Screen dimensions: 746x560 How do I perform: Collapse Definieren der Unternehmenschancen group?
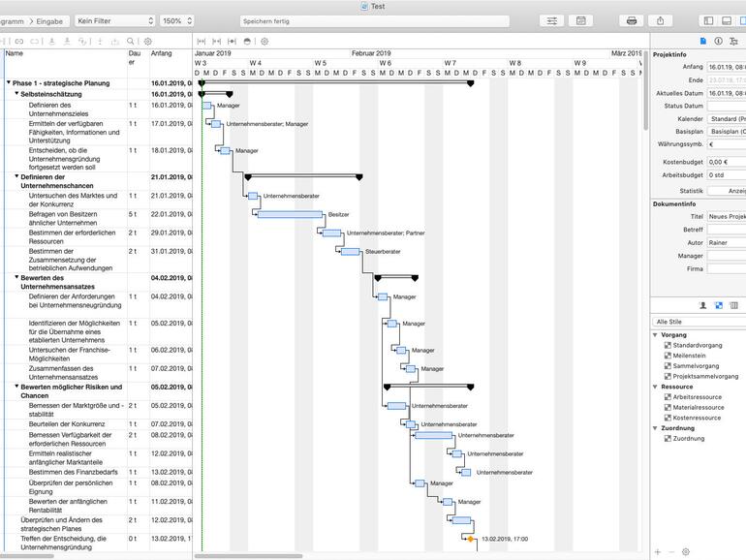pyautogui.click(x=16, y=176)
